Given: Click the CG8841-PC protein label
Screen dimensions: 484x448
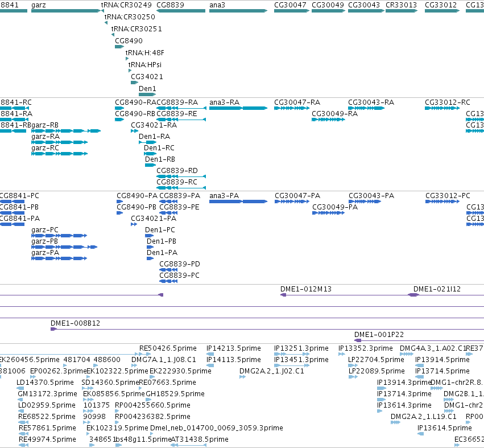Looking at the screenshot, I should point(19,196).
